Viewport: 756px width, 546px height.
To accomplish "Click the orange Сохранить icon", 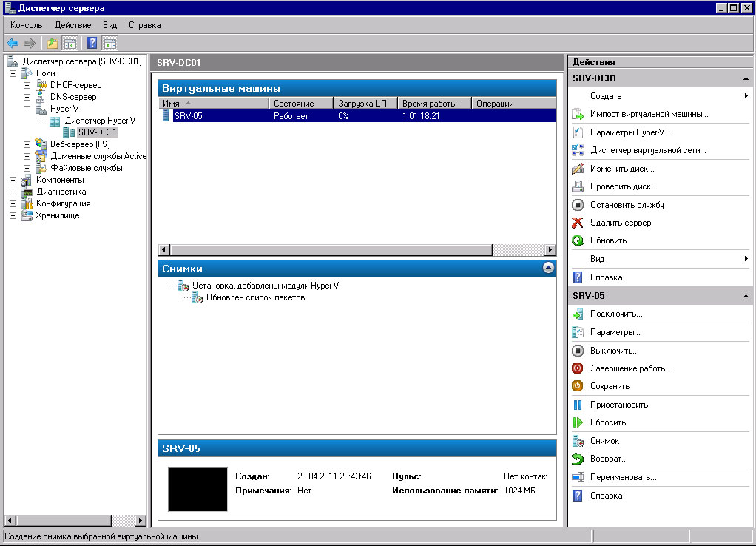I will click(578, 386).
